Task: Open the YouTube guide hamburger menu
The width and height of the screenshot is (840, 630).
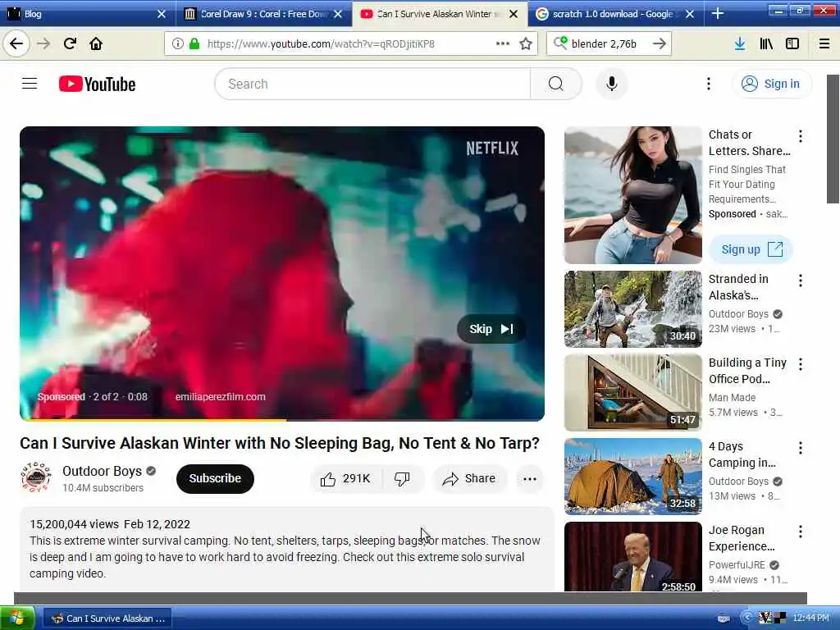Action: (30, 84)
